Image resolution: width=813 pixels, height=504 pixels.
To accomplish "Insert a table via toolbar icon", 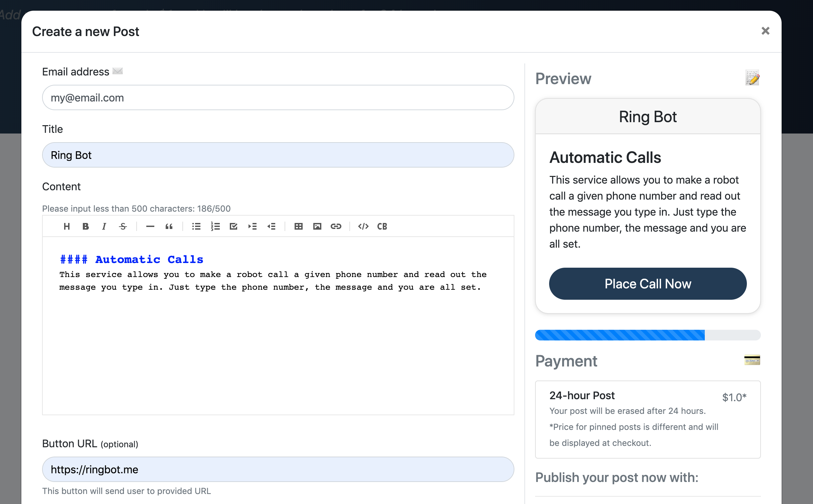I will click(x=298, y=226).
